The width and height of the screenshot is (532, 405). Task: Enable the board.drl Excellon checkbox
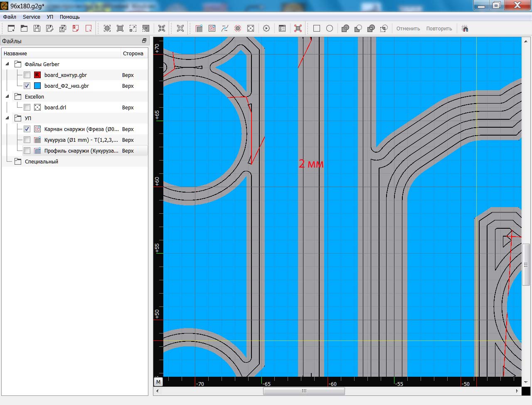[27, 108]
